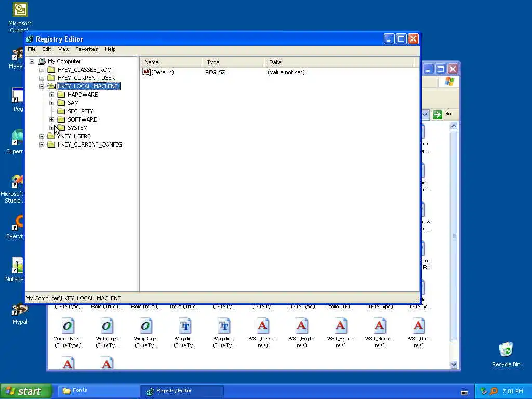Click the open HKEY_LOCAL_MACHINE folder icon
532x399 pixels.
pos(51,86)
